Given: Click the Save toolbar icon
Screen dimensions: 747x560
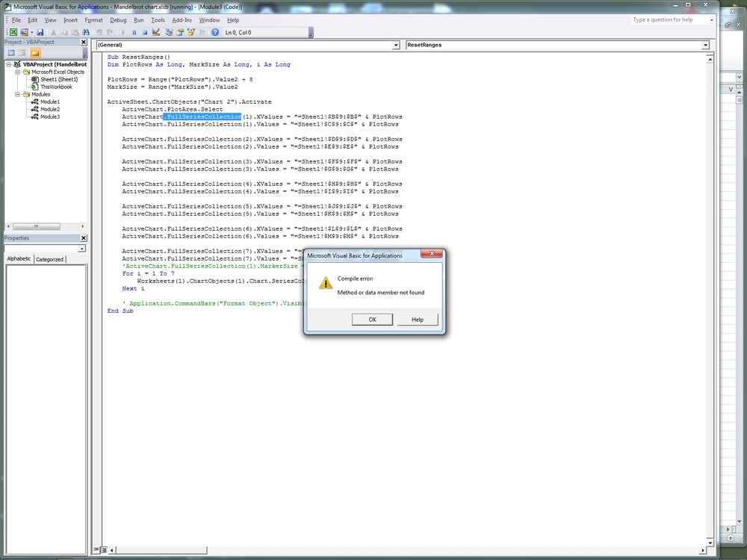Looking at the screenshot, I should (x=40, y=33).
